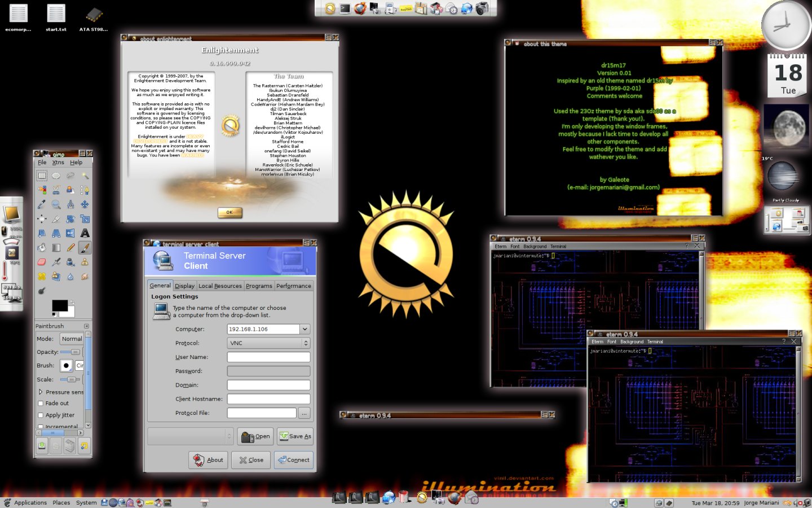Launch Firefox from the top dock
The height and width of the screenshot is (508, 812).
click(360, 8)
